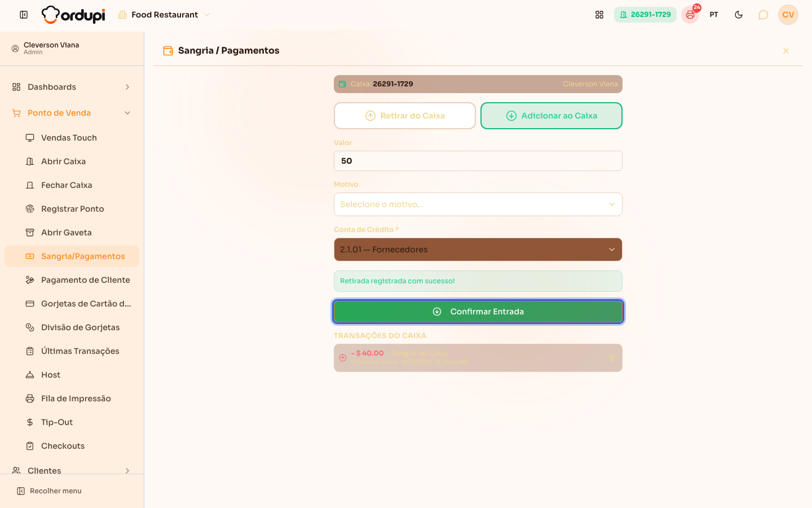Open Divisão de Gorjetas menu item
This screenshot has width=812, height=508.
(72, 327)
